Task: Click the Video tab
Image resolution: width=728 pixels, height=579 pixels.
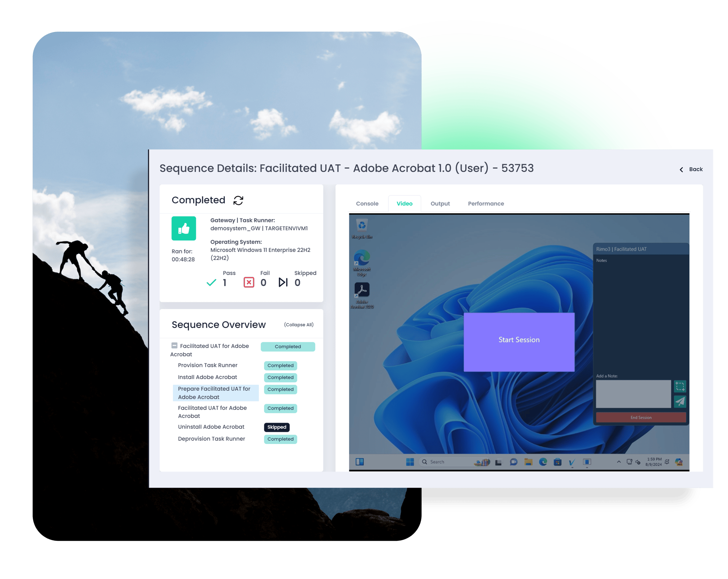Action: pos(404,203)
